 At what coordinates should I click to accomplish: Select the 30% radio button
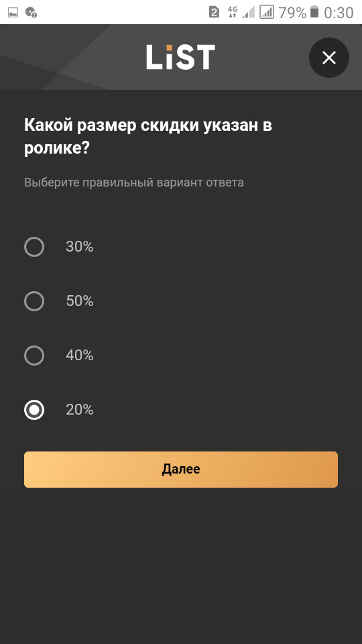[34, 247]
